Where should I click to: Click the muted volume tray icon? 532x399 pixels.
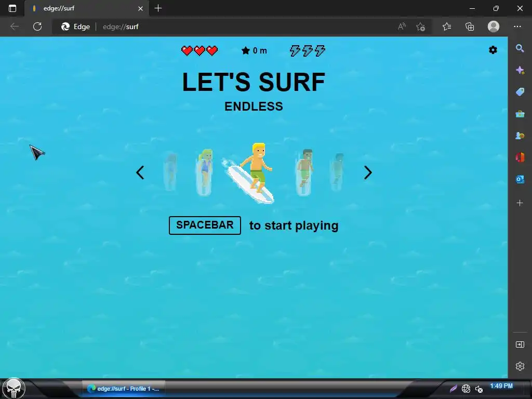point(478,389)
